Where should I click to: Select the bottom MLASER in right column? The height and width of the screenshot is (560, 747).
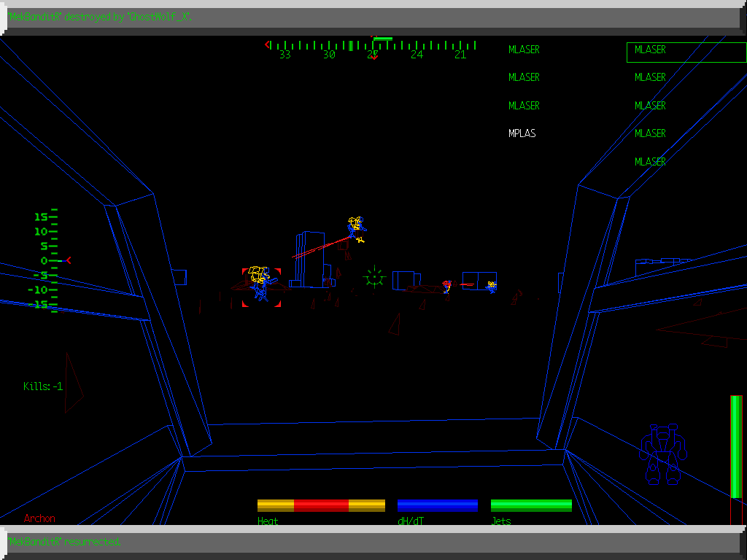point(650,162)
